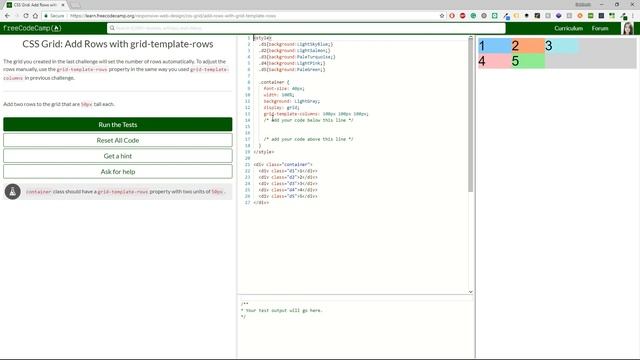Bookmark the page with the star icon
640x360 pixels.
coord(442,16)
